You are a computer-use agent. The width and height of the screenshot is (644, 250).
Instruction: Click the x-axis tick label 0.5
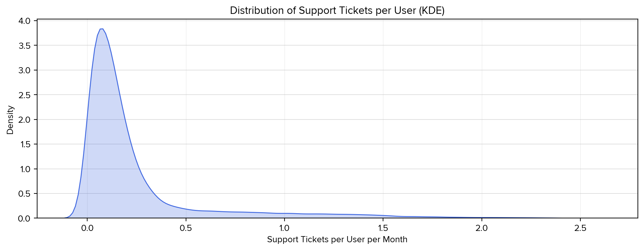coord(186,227)
